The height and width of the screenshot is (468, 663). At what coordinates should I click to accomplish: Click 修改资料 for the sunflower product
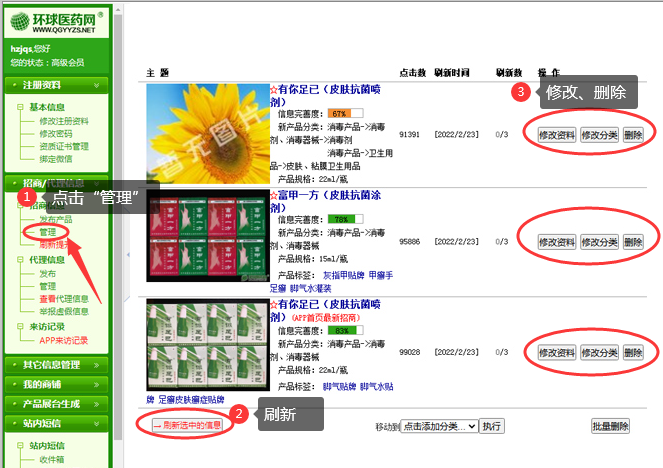(556, 134)
